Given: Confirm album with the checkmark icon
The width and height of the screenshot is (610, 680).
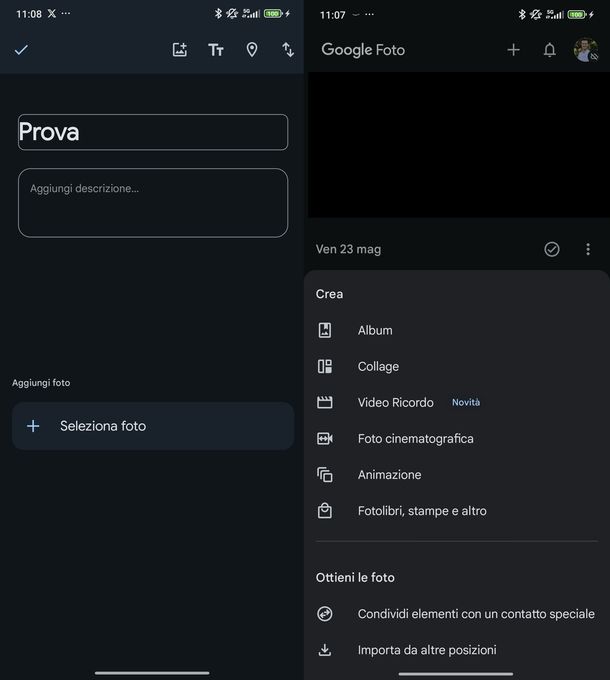Looking at the screenshot, I should 21,50.
